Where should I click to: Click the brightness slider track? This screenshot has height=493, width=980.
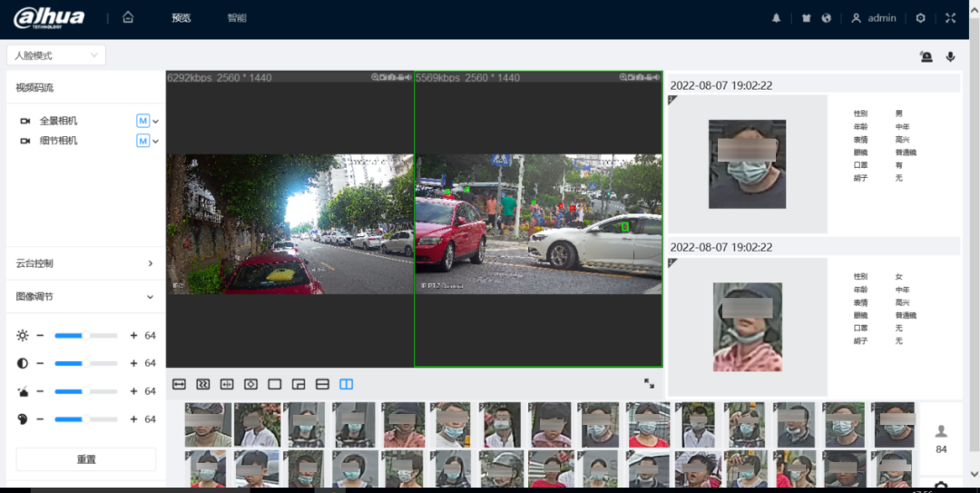[x=86, y=336]
